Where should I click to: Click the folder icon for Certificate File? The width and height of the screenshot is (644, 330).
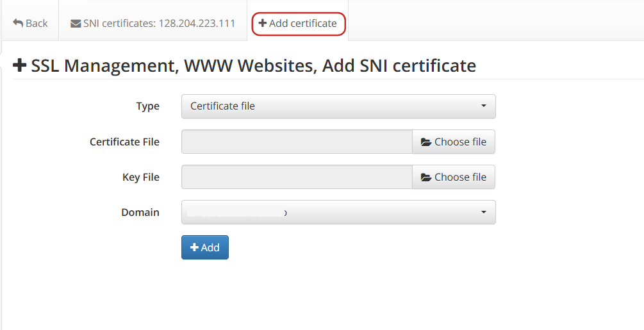pyautogui.click(x=426, y=142)
